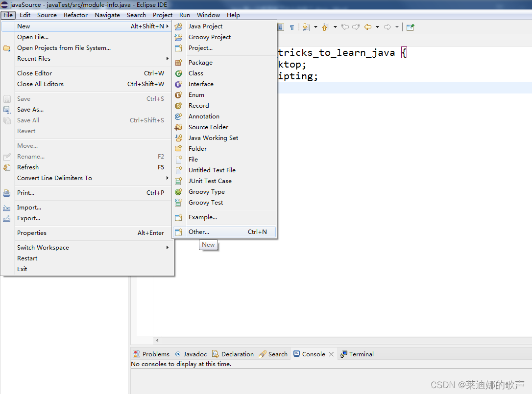Click the Forward navigation arrow toolbar icon
532x394 pixels.
coord(387,27)
